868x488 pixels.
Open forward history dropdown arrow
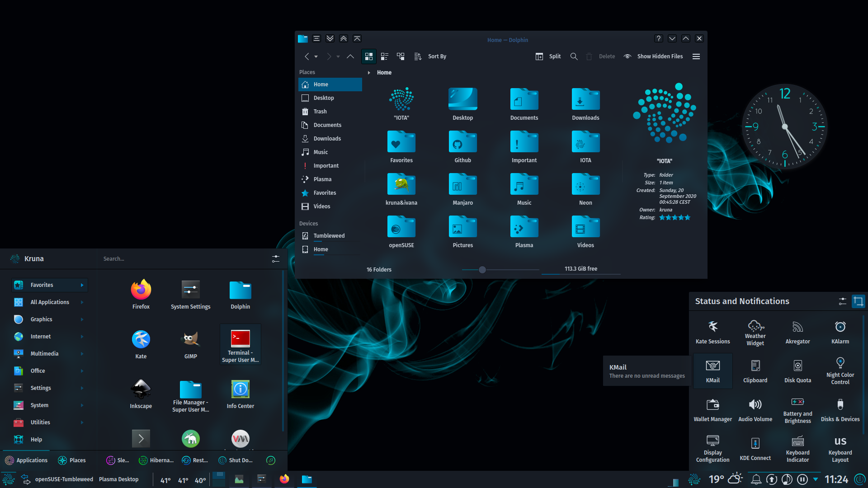(x=338, y=57)
